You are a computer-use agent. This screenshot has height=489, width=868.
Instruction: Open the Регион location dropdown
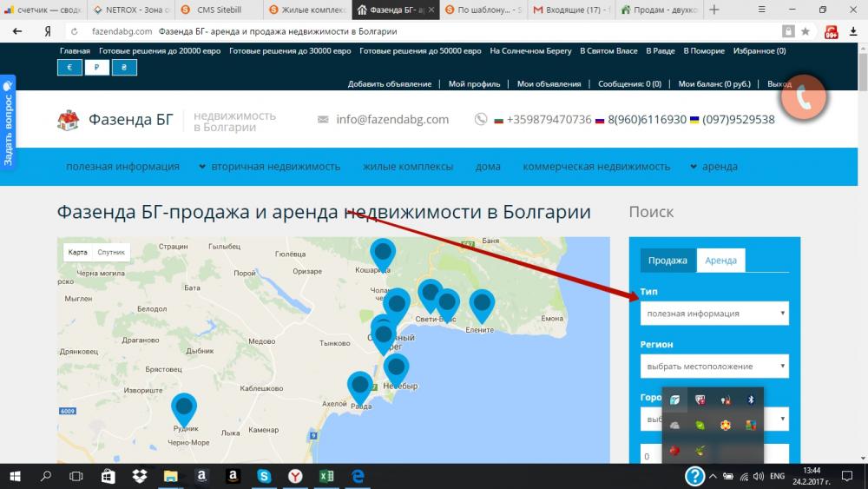click(x=713, y=367)
